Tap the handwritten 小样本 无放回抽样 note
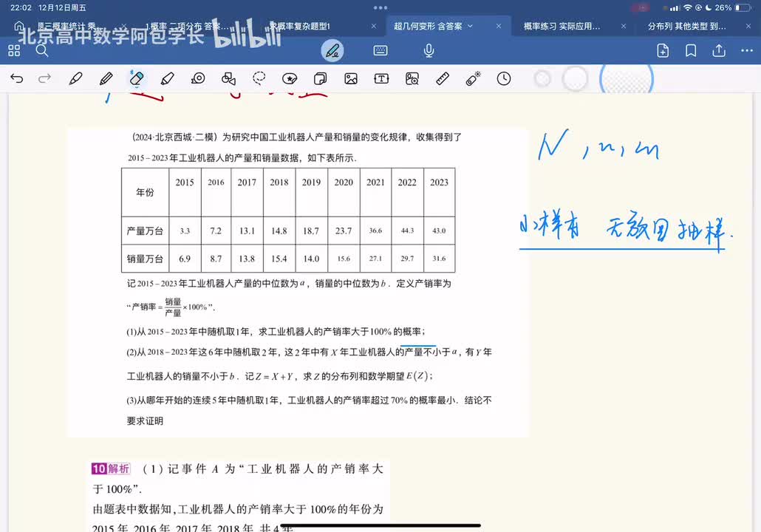The width and height of the screenshot is (761, 532). (626, 230)
